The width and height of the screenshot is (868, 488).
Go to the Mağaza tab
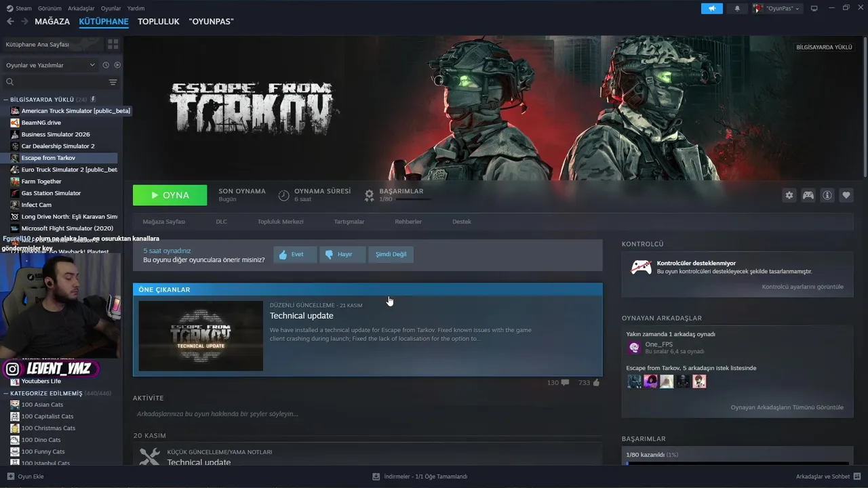[52, 22]
